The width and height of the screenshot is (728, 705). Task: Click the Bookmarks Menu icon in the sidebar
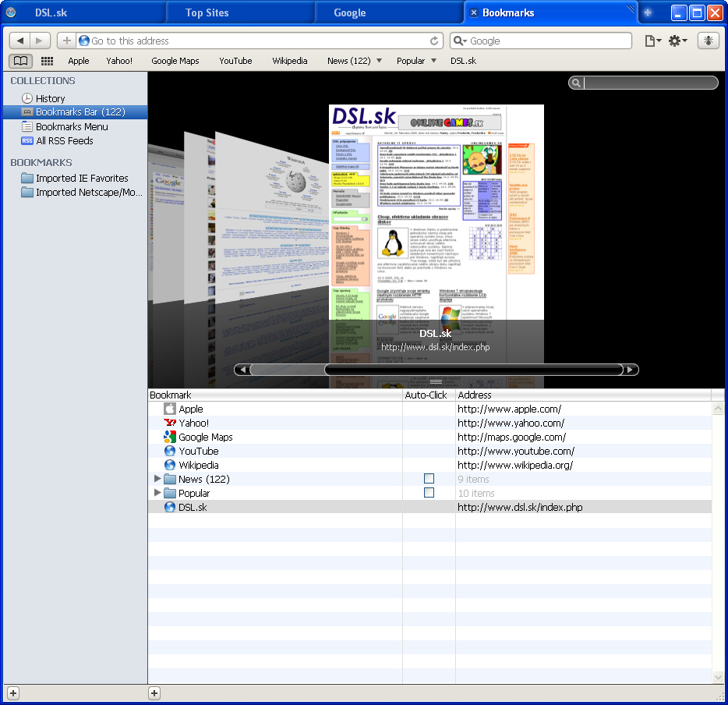27,127
